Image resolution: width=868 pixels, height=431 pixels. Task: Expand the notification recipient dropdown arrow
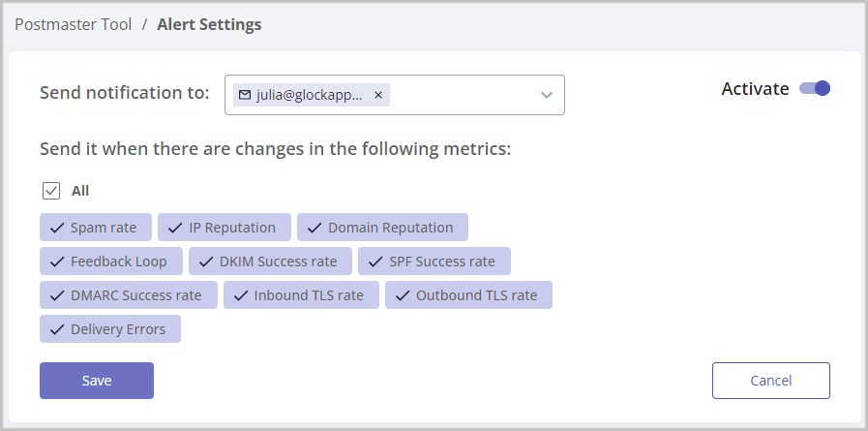point(546,95)
